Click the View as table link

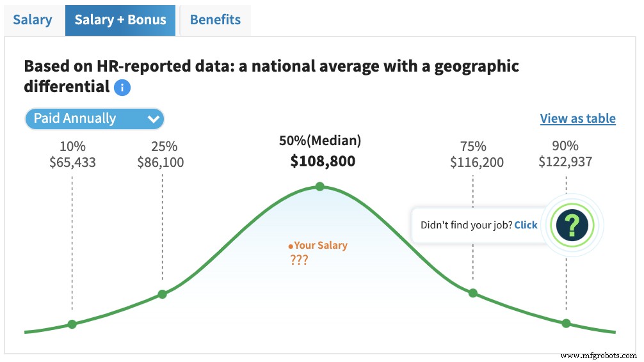[577, 118]
